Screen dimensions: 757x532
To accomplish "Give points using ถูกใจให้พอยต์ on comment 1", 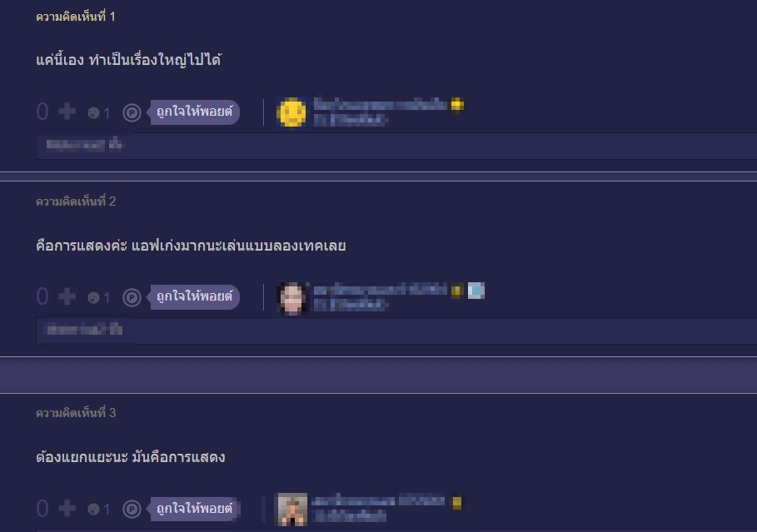I will coord(194,112).
